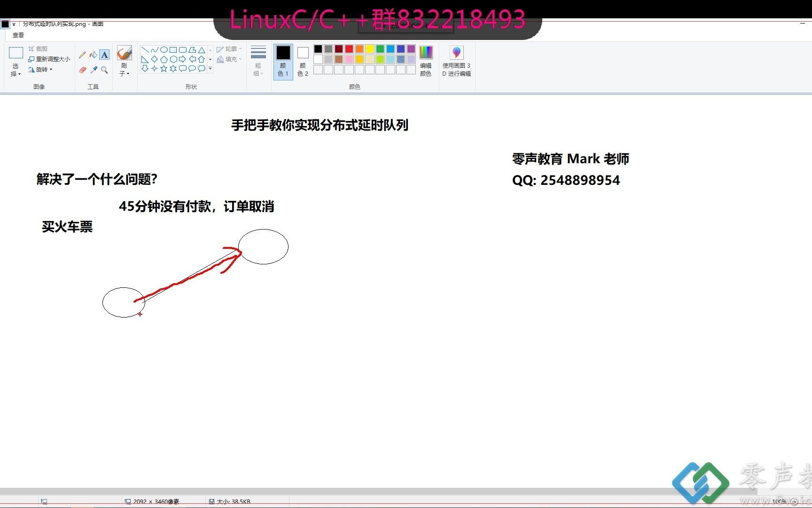Pick the yellow color swatch
The width and height of the screenshot is (812, 508).
pyautogui.click(x=370, y=49)
